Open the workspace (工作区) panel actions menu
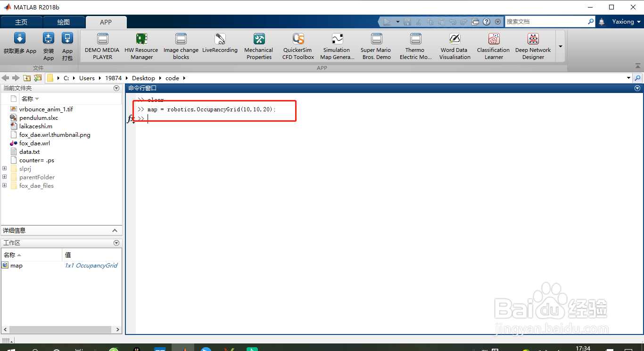The image size is (644, 351). pos(116,242)
